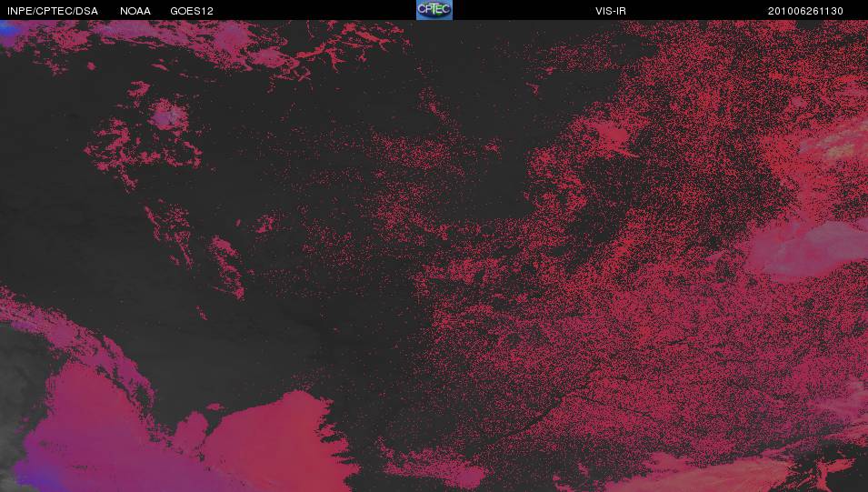Click the VIS-IR channel label
The width and height of the screenshot is (868, 492).
tap(611, 11)
